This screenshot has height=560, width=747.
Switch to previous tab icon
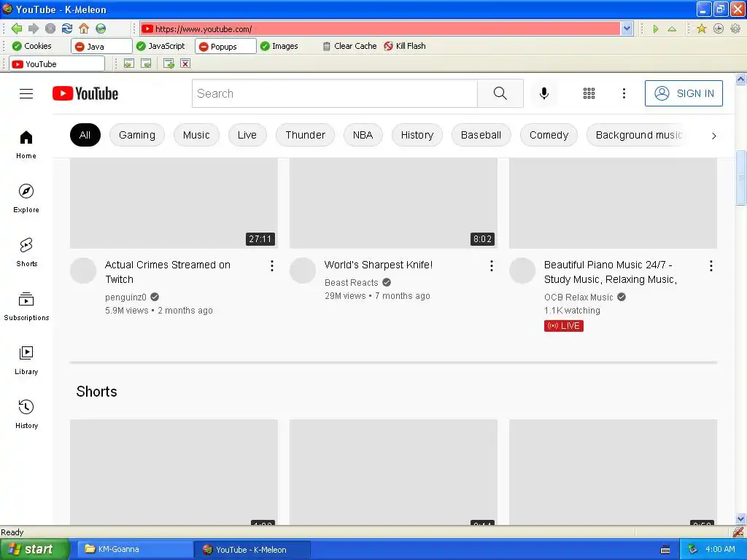coord(129,63)
